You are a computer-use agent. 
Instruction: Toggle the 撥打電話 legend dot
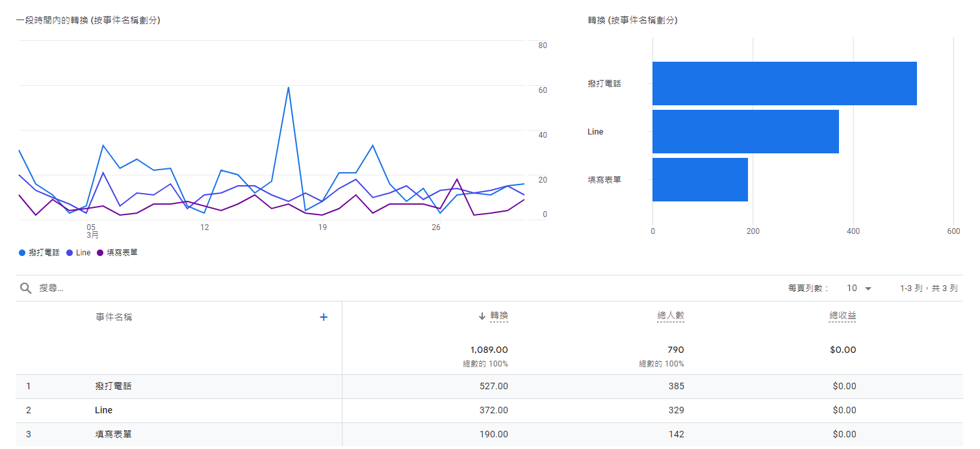(22, 253)
